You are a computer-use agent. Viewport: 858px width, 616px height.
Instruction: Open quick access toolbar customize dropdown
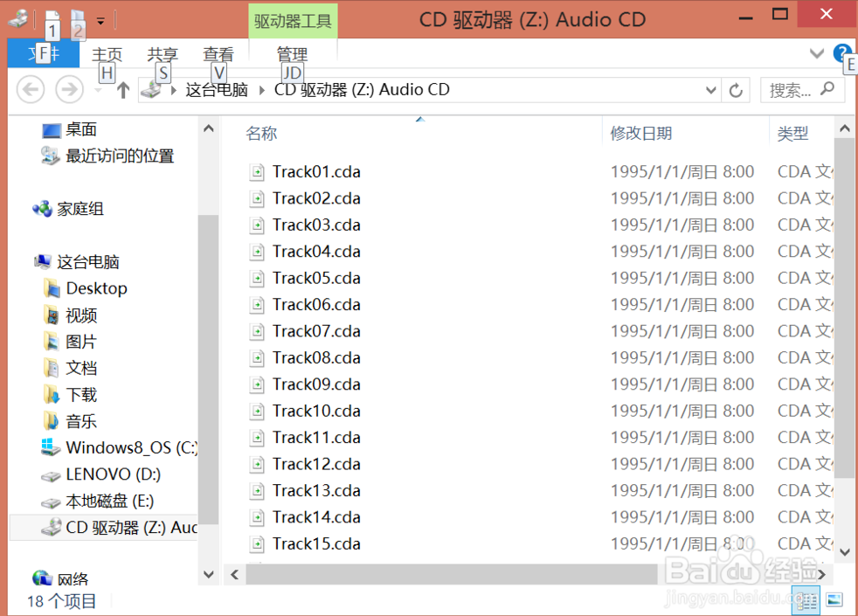pyautogui.click(x=100, y=22)
